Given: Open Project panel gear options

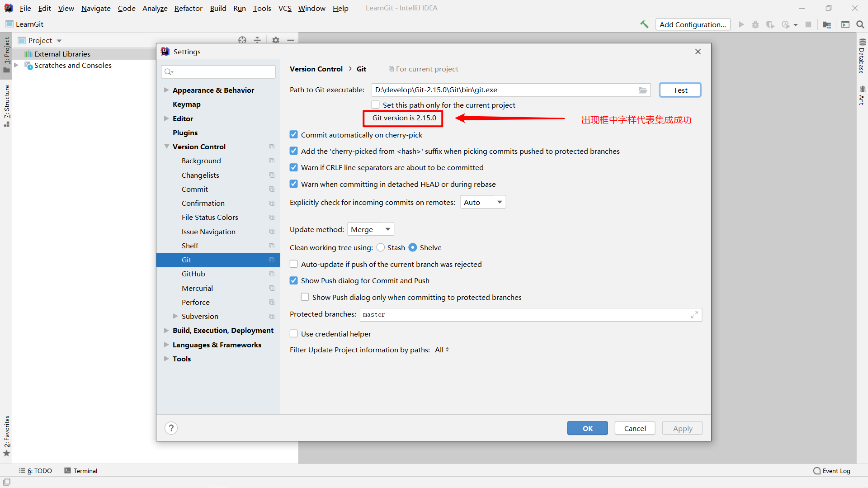Looking at the screenshot, I should (x=276, y=40).
